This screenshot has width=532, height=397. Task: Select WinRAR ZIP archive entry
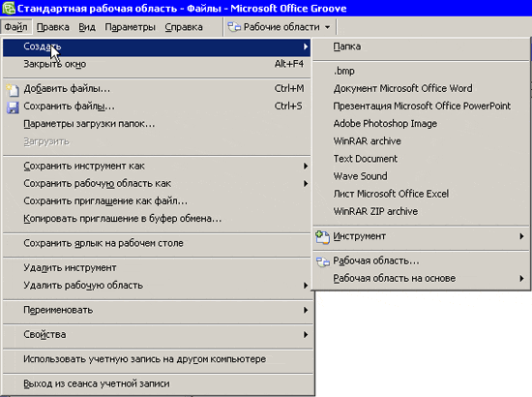coord(421,212)
